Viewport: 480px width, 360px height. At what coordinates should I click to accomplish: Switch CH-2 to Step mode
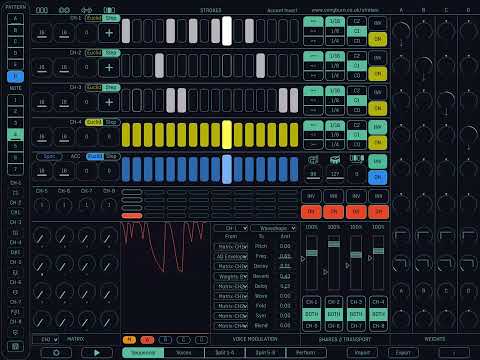tap(111, 53)
